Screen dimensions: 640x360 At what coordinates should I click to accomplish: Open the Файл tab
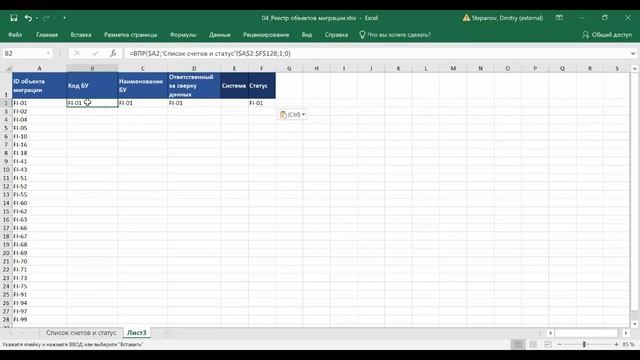[x=15, y=35]
